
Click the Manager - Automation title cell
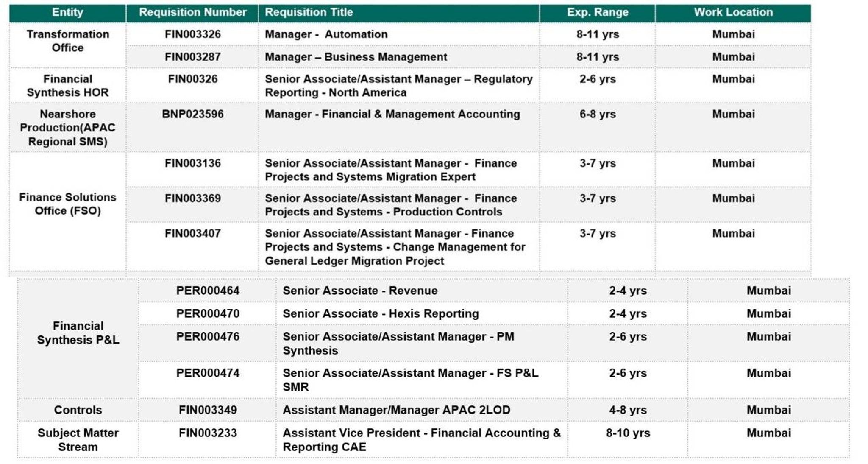click(x=399, y=34)
